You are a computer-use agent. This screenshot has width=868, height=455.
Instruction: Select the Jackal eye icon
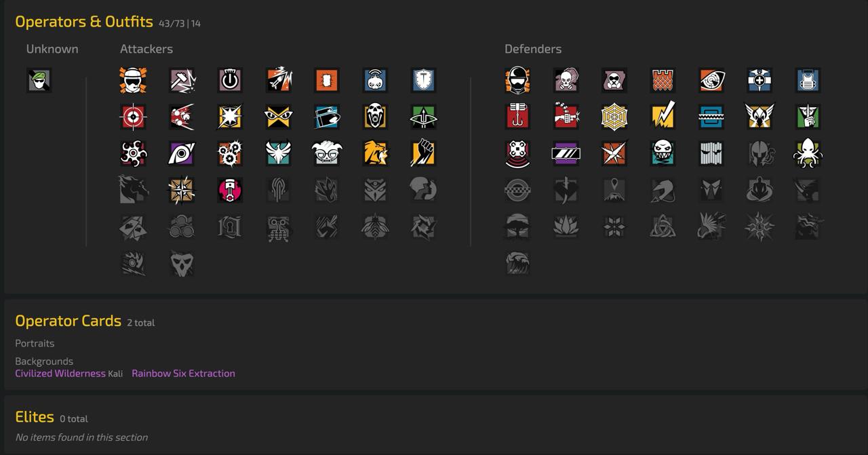[x=182, y=153]
